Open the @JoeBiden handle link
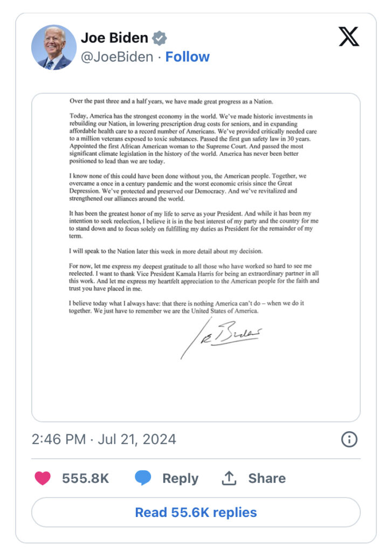This screenshot has height=552, width=392. pyautogui.click(x=117, y=57)
